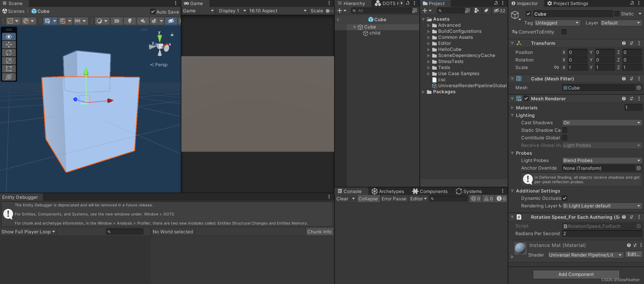Select UniversalRenderPipelineGlobal asset
Screen dimensions: 644x284
469,86
